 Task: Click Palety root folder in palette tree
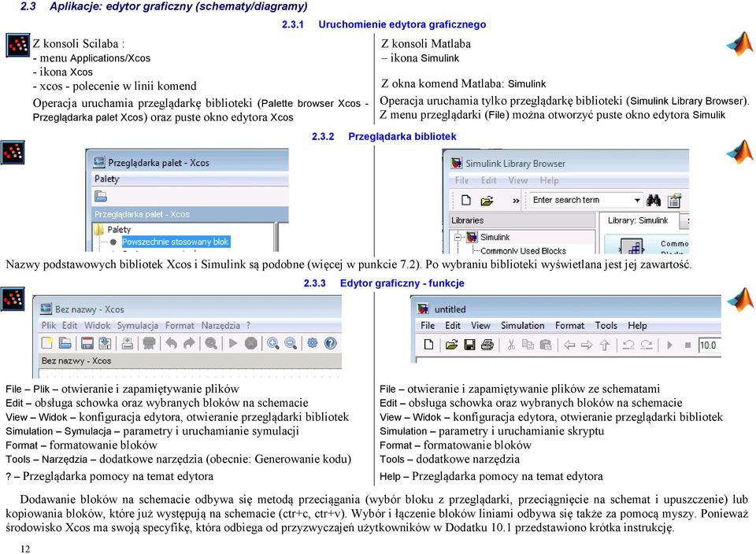[x=113, y=229]
